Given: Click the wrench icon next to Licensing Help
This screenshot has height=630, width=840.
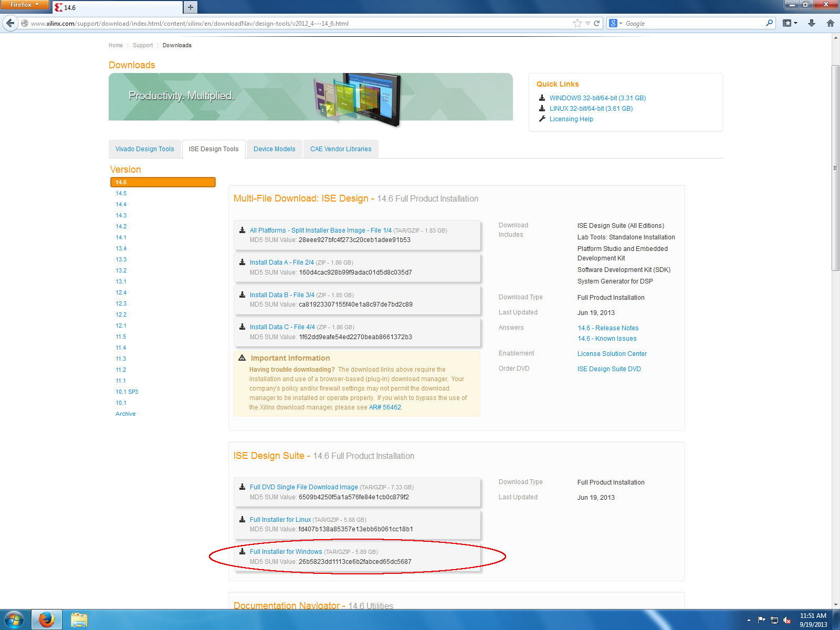Looking at the screenshot, I should click(x=541, y=119).
